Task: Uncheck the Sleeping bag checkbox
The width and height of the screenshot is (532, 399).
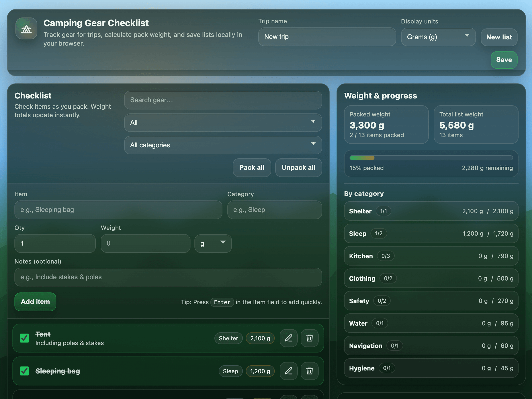Action: (25, 371)
